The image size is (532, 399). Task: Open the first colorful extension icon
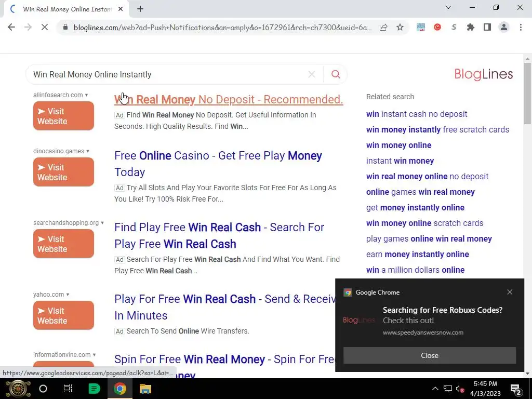421,27
